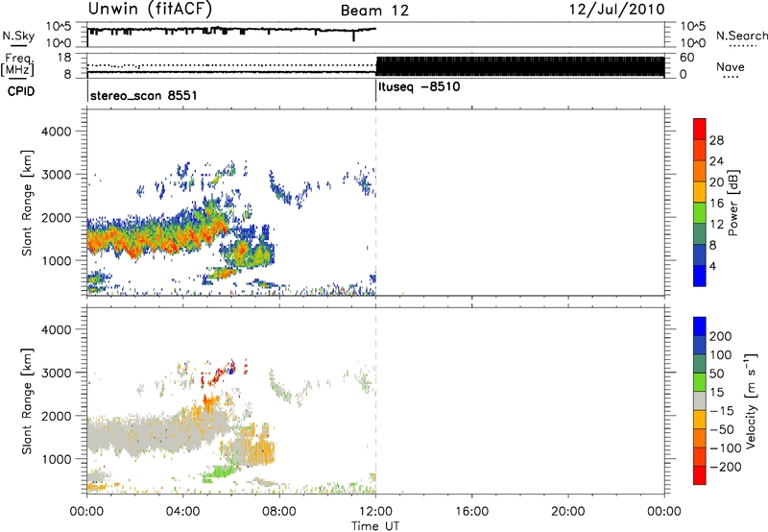Click the date '12/Jul/2010'
768x532 pixels.
(616, 10)
